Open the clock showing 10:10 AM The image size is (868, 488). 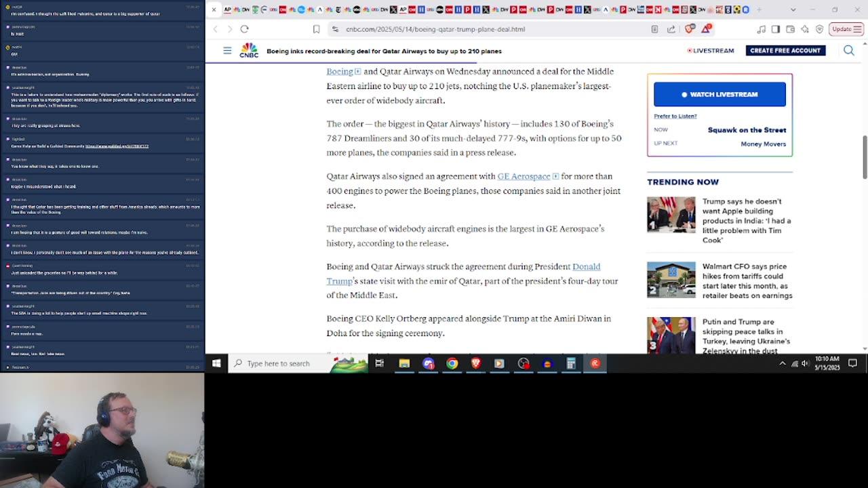827,363
